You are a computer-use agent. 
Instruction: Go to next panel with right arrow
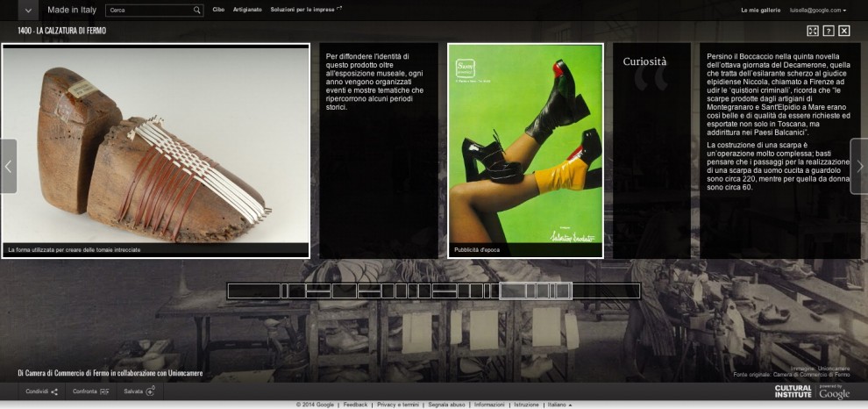pos(859,166)
